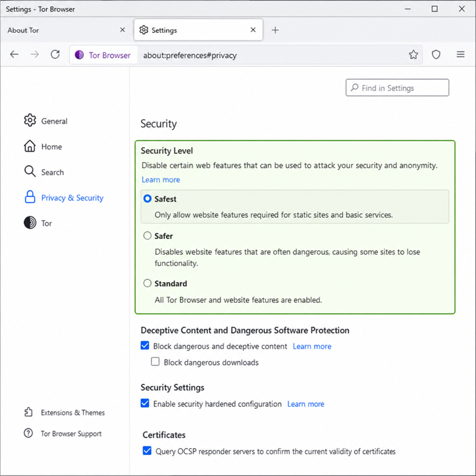Click the Standard option description text
476x476 pixels.
click(x=238, y=300)
